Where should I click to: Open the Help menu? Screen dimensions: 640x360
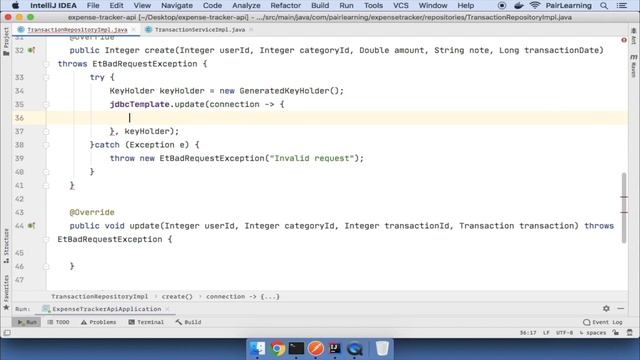tap(465, 6)
